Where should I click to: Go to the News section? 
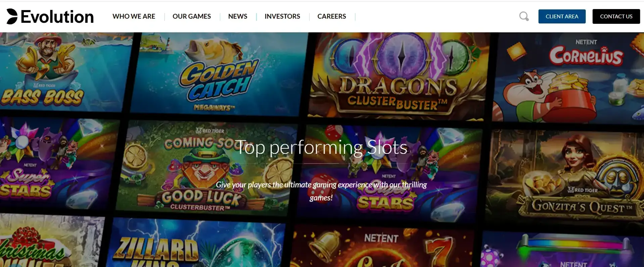238,16
